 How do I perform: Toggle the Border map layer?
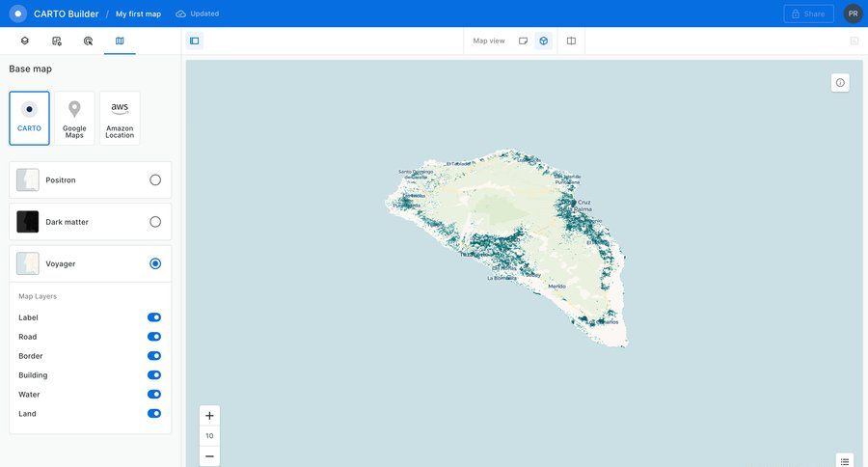154,356
